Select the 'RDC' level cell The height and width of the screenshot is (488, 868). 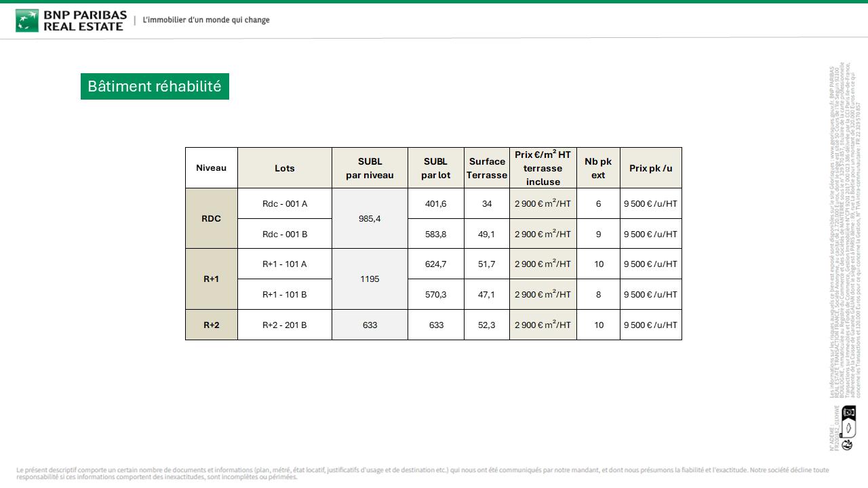click(212, 219)
